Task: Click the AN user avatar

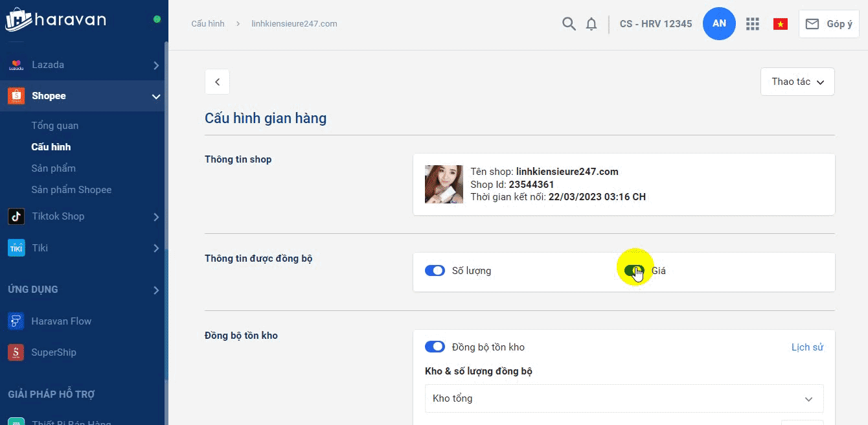Action: (x=719, y=23)
